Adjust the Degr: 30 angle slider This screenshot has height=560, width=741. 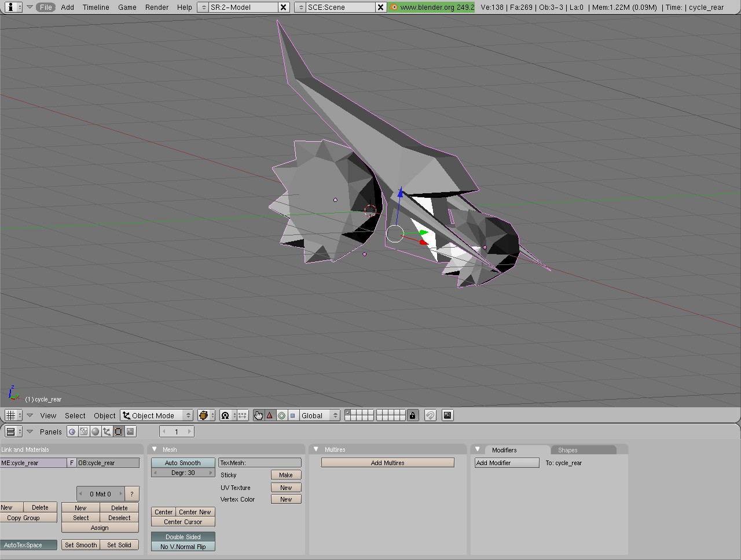click(x=182, y=473)
